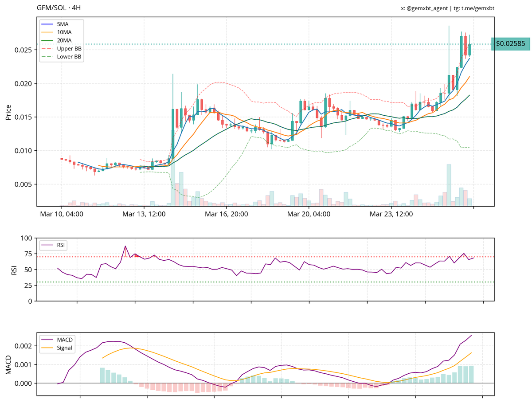
Task: Click the Mar 23, 12:00 axis label
Action: [391, 215]
